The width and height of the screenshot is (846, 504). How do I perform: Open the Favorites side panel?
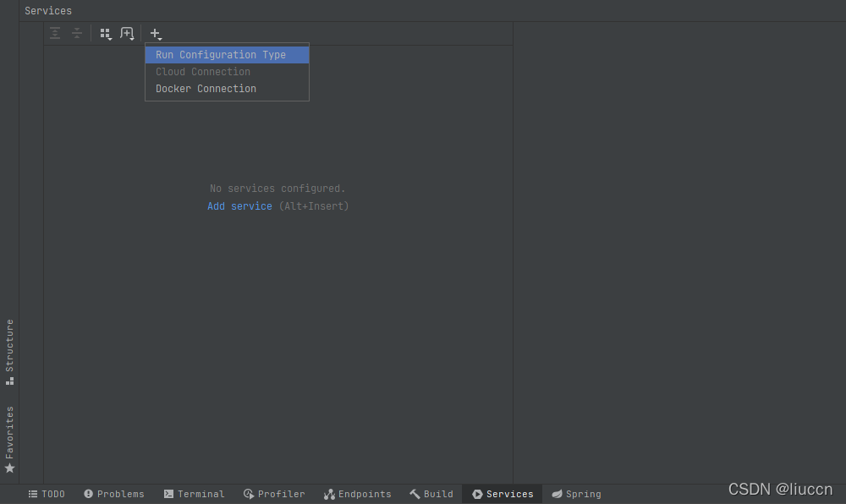point(9,440)
